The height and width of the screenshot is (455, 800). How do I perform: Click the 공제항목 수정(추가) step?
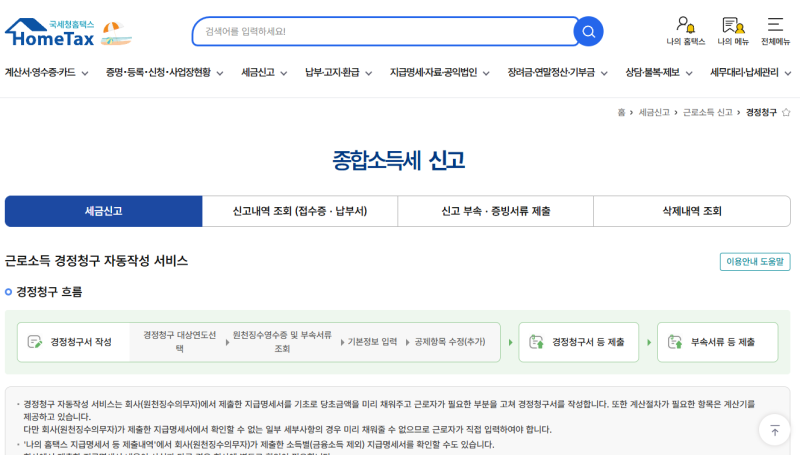tap(449, 342)
